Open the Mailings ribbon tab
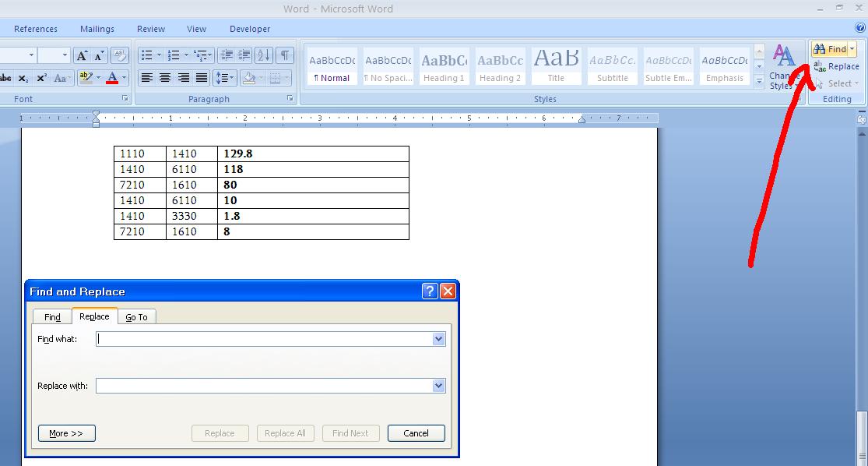The width and height of the screenshot is (868, 466). coord(97,29)
